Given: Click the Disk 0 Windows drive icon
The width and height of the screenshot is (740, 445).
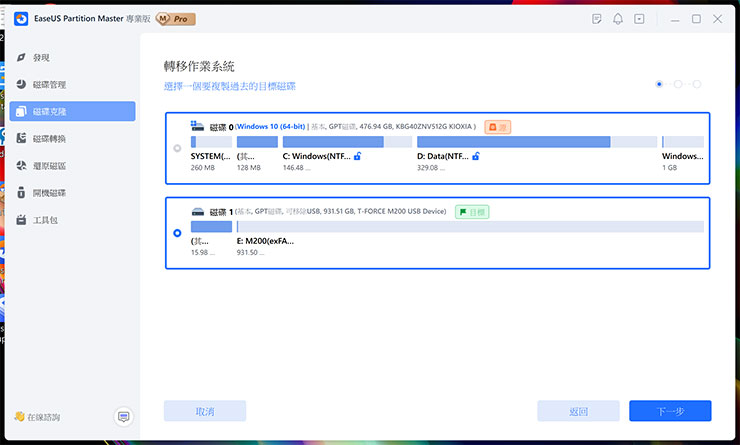Looking at the screenshot, I should [x=197, y=126].
